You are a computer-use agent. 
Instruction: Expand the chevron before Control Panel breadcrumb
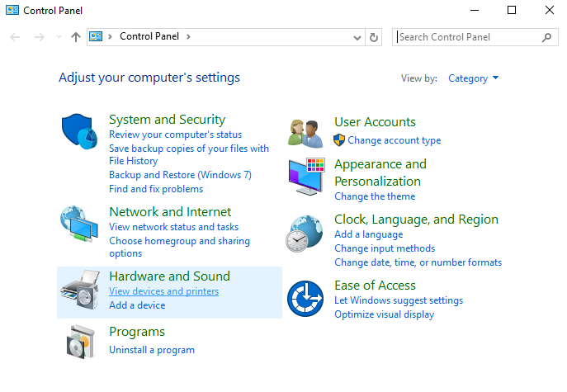coord(110,37)
